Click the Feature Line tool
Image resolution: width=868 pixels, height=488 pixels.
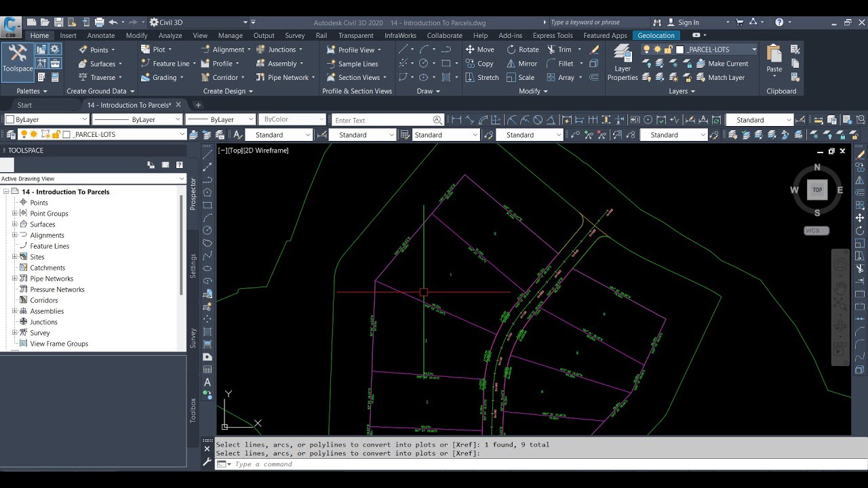(x=168, y=64)
